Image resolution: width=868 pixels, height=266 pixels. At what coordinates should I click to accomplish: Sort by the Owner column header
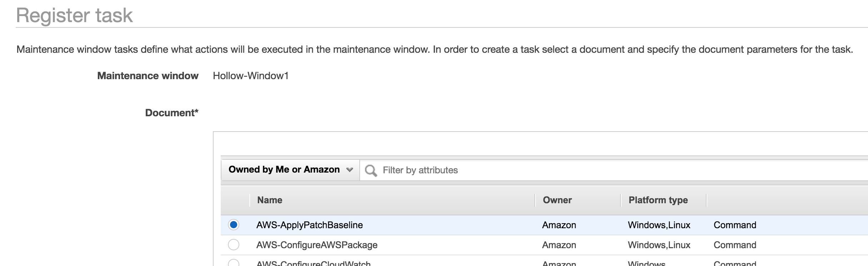tap(557, 200)
